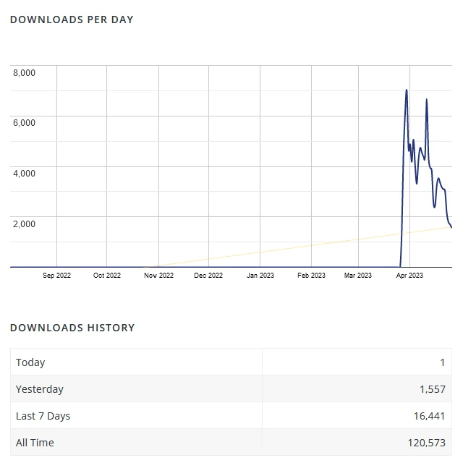Click the 8,000 y-axis label
Image resolution: width=463 pixels, height=476 pixels.
pos(24,73)
